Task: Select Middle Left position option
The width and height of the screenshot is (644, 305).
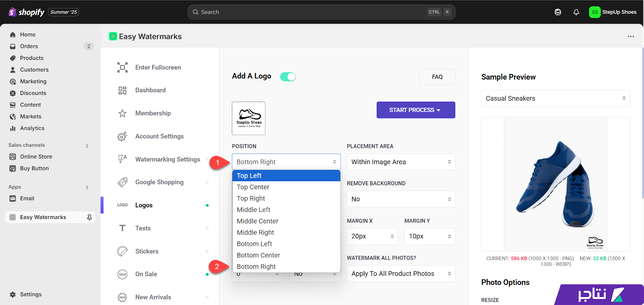Action: pos(286,210)
